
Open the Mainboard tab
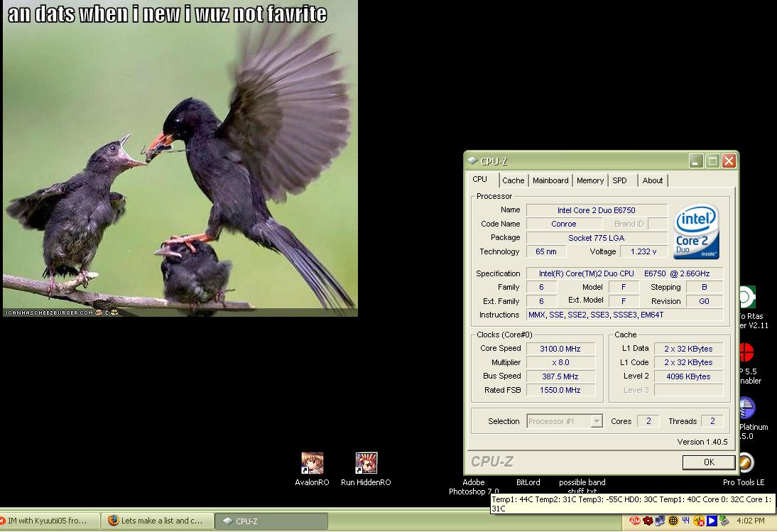[550, 180]
